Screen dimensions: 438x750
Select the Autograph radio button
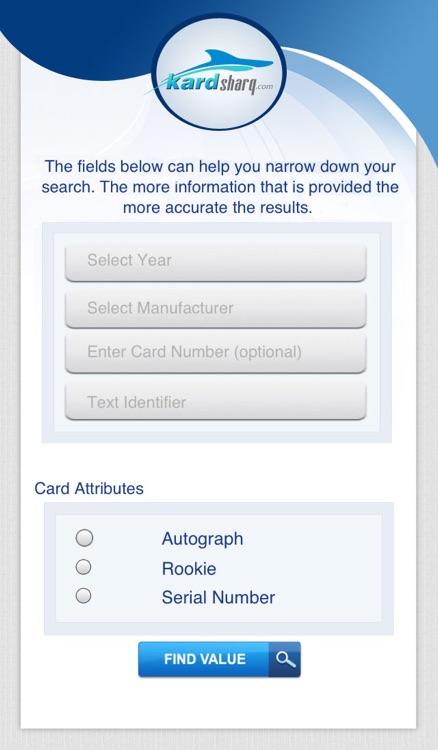tap(84, 538)
